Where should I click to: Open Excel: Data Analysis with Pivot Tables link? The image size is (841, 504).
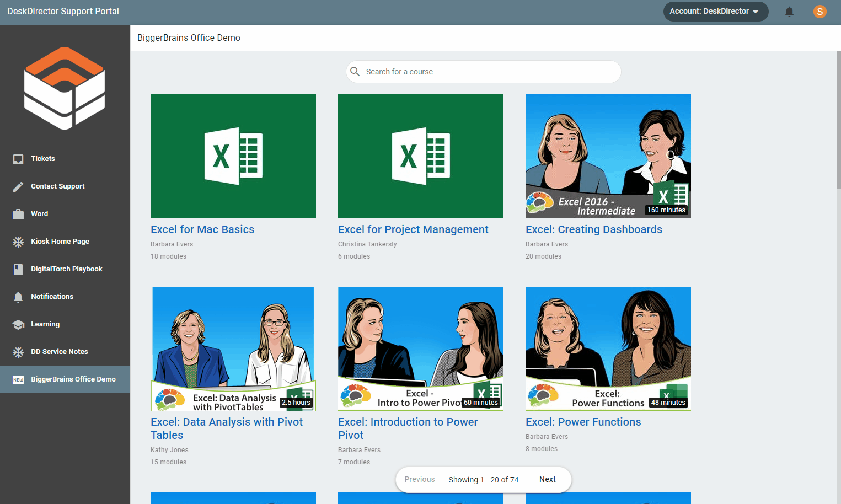(227, 428)
